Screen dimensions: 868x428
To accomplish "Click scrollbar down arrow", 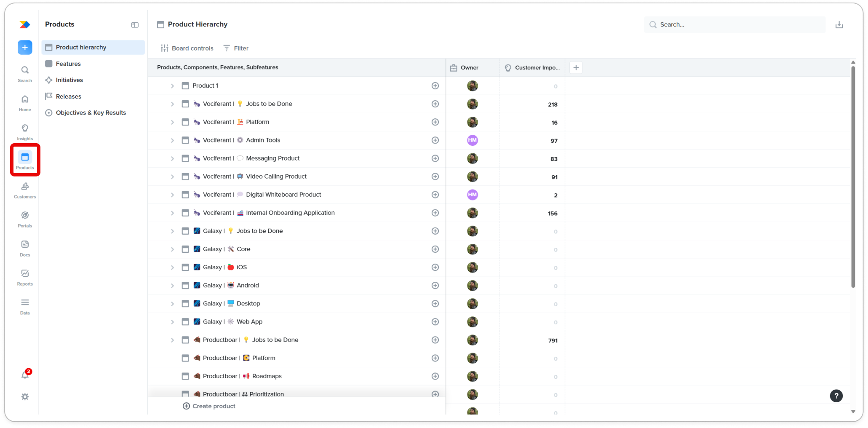I will pos(853,412).
